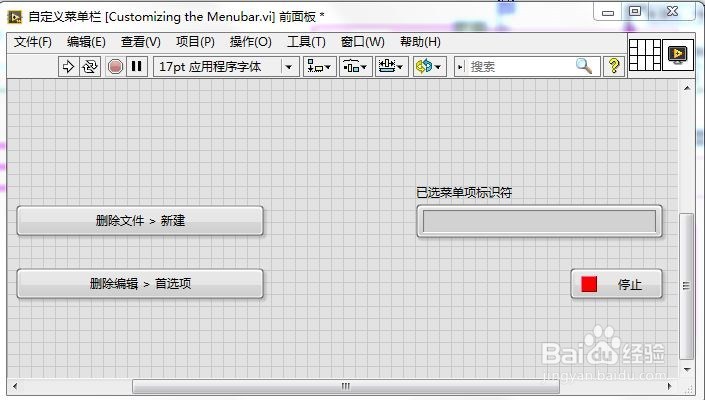Open the 帮助(H) menu
705x400 pixels.
pyautogui.click(x=420, y=42)
